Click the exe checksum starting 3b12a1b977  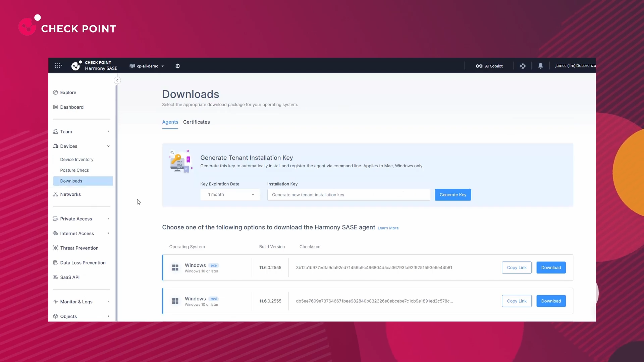[374, 267]
